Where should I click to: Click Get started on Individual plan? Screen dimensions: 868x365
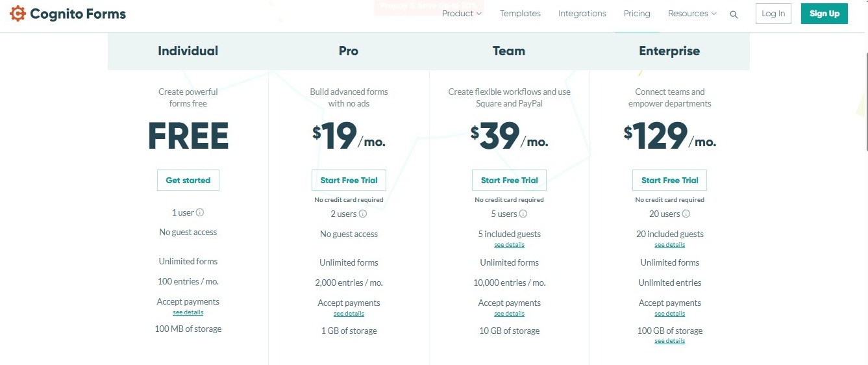click(188, 181)
